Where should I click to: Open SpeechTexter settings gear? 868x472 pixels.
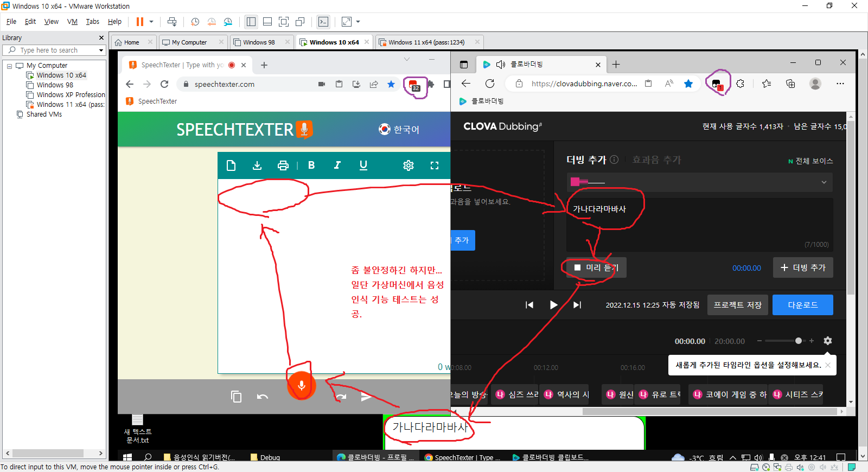point(409,165)
